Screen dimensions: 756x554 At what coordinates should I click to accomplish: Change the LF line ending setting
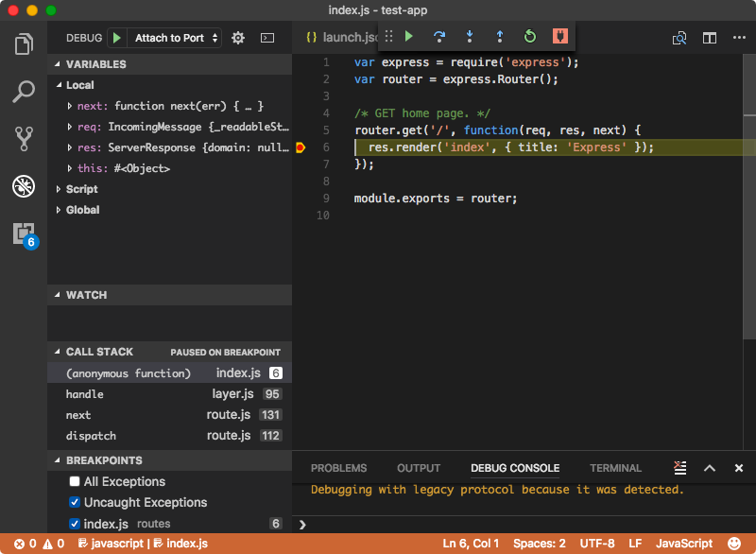pyautogui.click(x=635, y=544)
